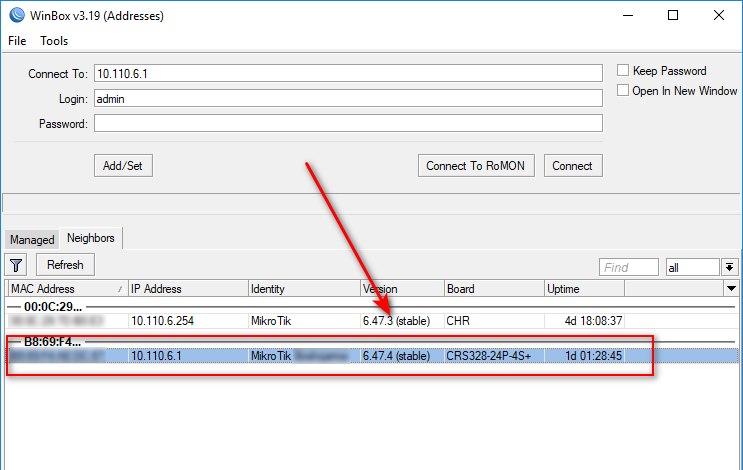The image size is (743, 470).
Task: Sort by IP Address column header
Action: [188, 289]
